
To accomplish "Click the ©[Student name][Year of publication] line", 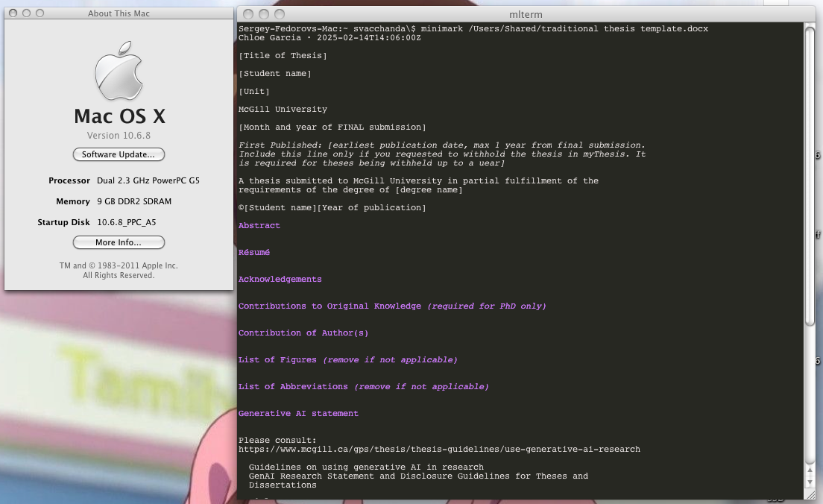I will click(332, 208).
